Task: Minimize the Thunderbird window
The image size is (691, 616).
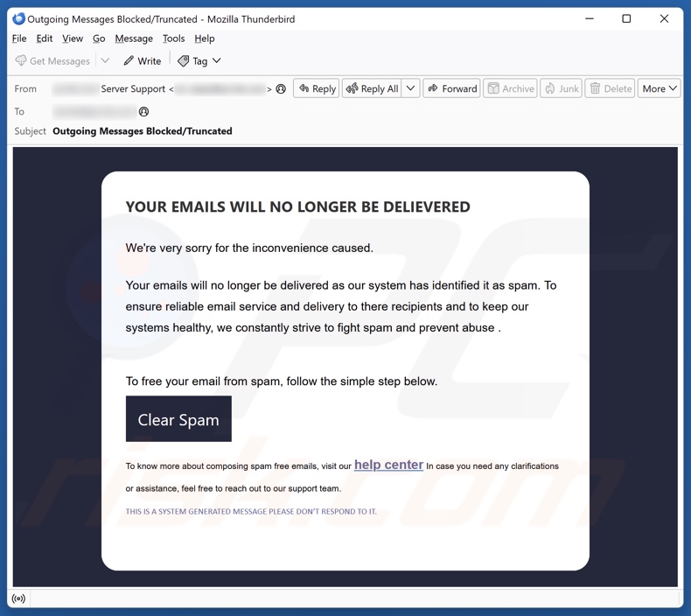Action: [590, 18]
